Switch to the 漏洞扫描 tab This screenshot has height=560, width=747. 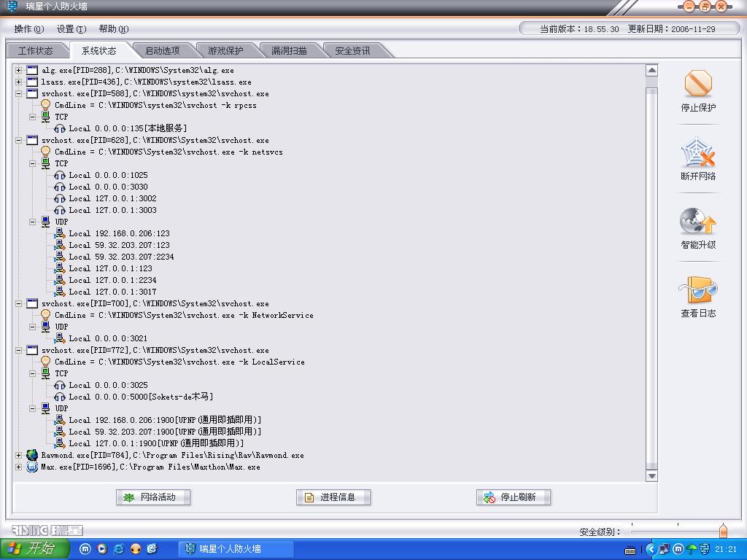click(289, 50)
